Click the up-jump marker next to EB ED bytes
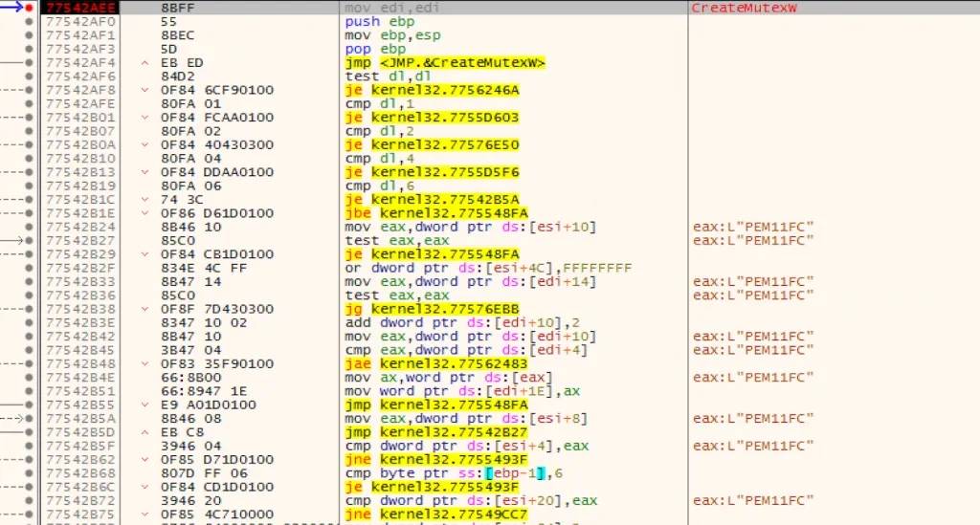Viewport: 980px width, 525px height. tap(145, 63)
